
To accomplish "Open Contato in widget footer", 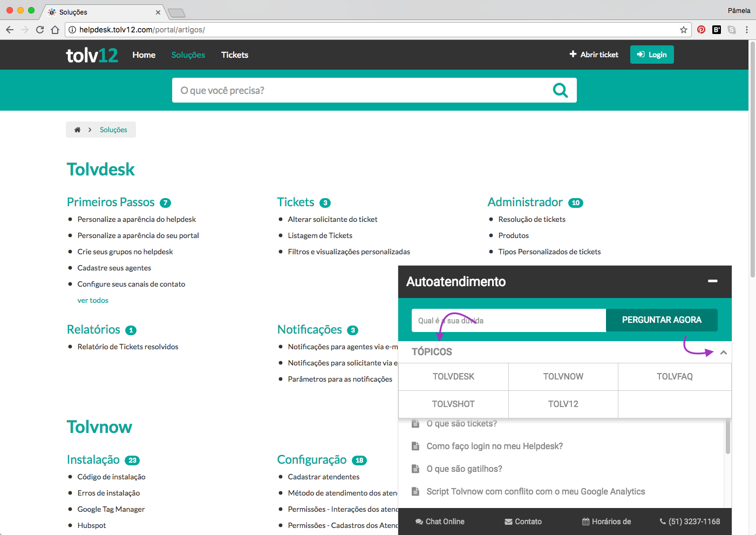I will tap(523, 522).
